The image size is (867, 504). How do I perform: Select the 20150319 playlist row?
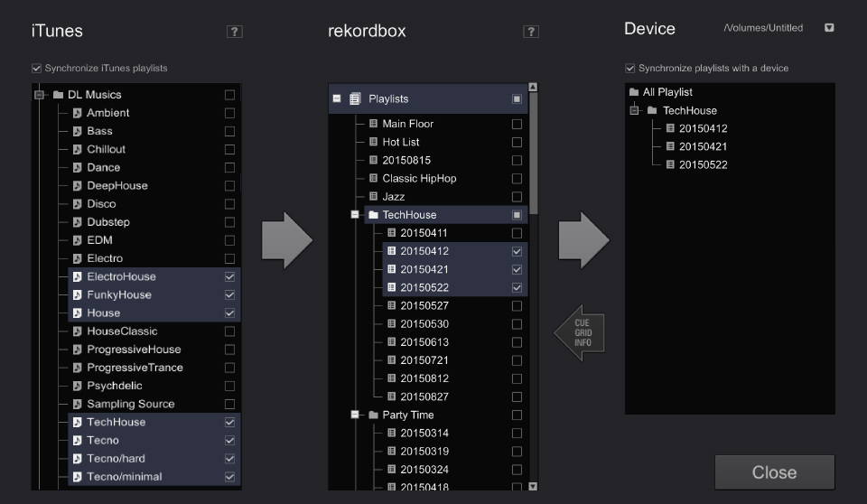[x=455, y=451]
